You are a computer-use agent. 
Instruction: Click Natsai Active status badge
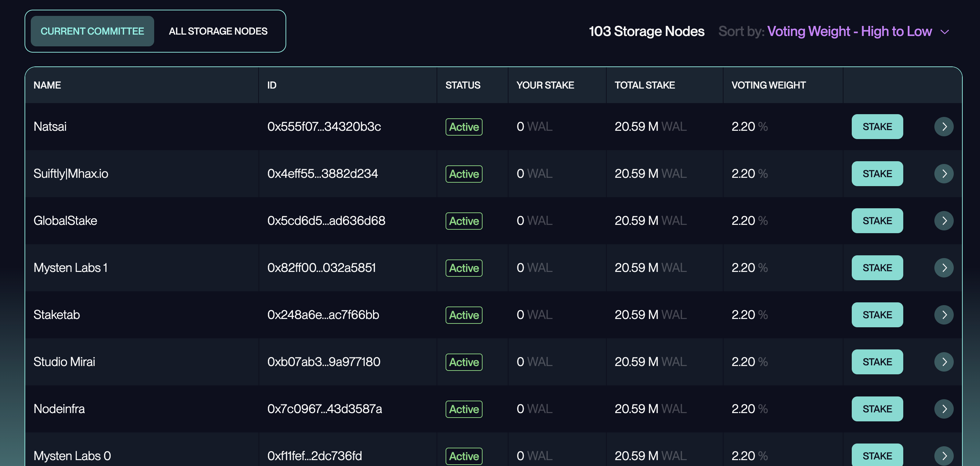tap(464, 127)
